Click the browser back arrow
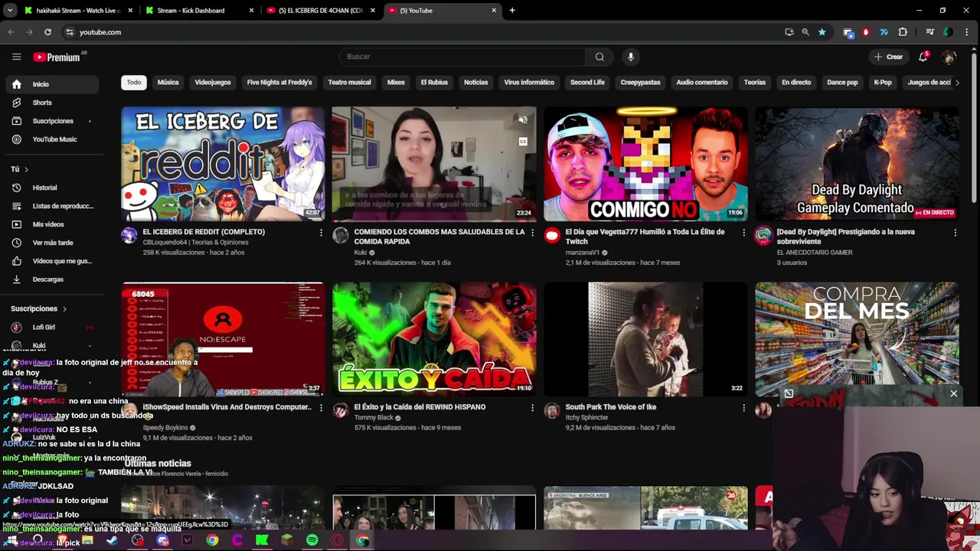This screenshot has height=551, width=980. [x=11, y=32]
